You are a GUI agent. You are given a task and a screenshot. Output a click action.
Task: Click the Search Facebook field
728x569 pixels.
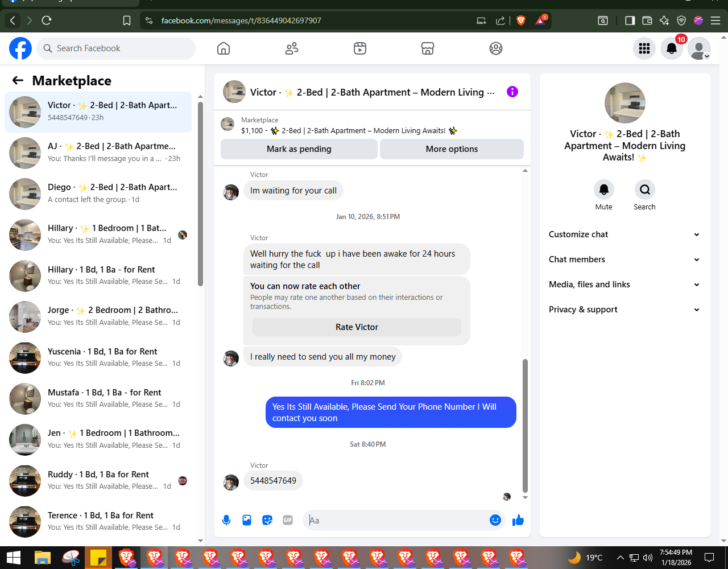116,48
